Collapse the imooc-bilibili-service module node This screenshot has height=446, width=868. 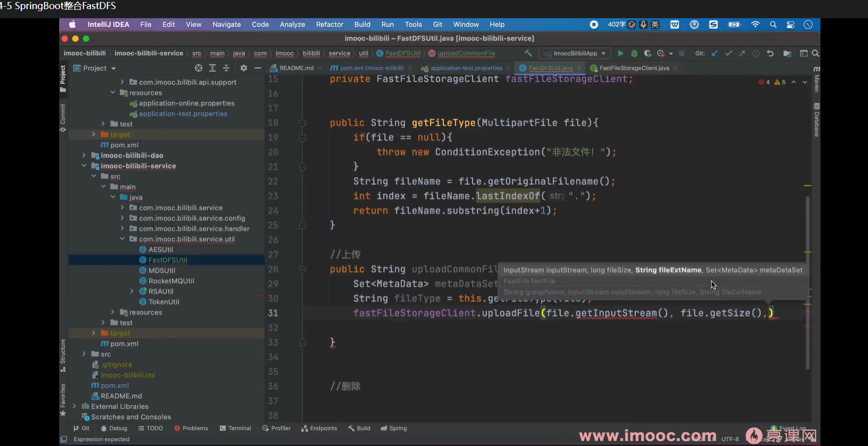pos(84,166)
